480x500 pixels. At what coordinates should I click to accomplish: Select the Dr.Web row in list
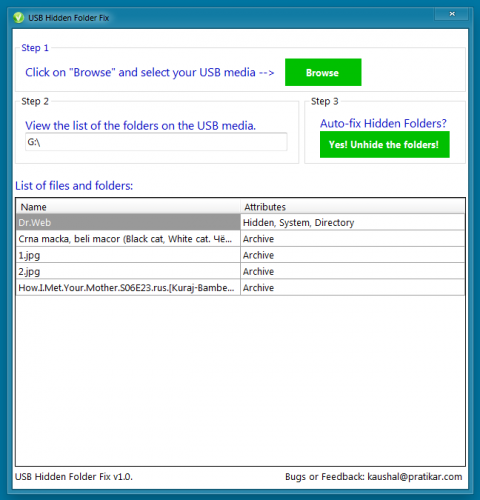coord(240,222)
